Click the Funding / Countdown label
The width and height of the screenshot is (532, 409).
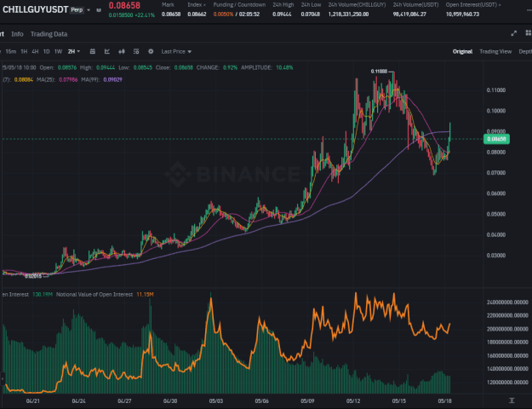pos(239,5)
